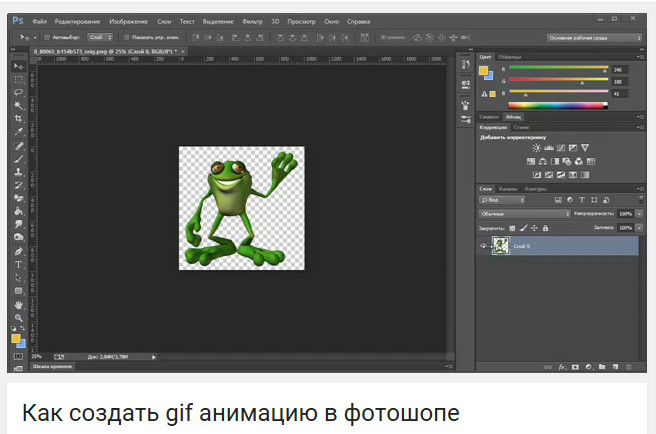Screen dimensions: 656x434
Task: Toggle lock all (padlock icon)
Action: point(545,228)
